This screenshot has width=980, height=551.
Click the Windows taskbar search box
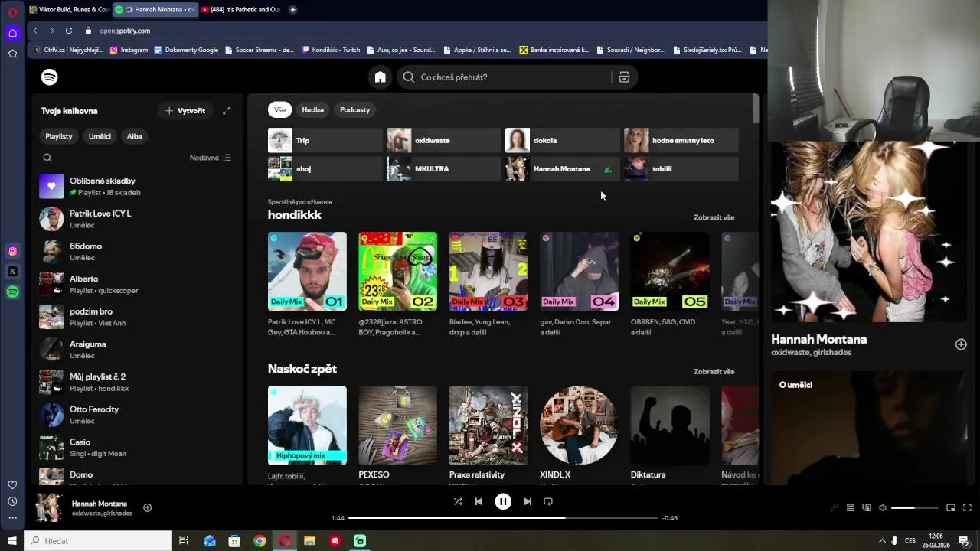point(98,541)
